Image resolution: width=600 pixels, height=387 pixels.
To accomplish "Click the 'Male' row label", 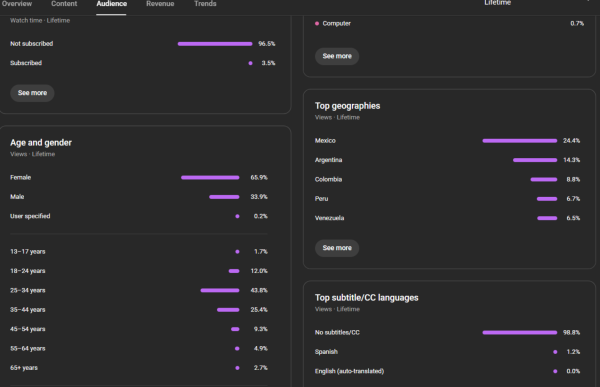I will [17, 197].
